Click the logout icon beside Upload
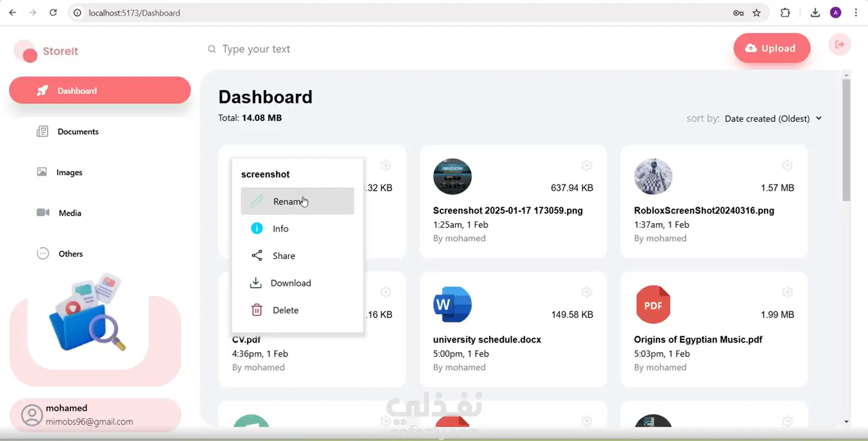Viewport: 868px width, 441px height. (x=840, y=44)
